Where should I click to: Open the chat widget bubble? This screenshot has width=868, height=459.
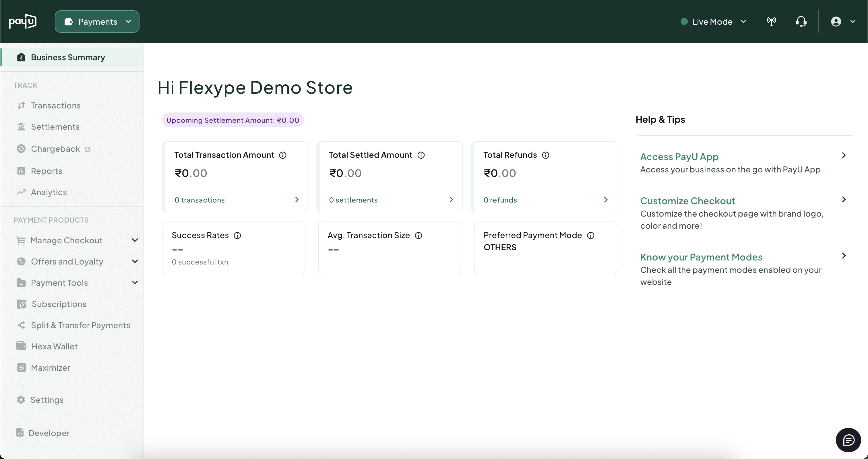pos(848,440)
